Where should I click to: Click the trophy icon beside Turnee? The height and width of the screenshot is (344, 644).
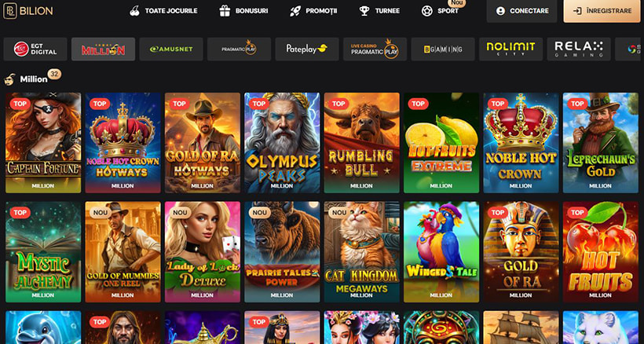coord(364,11)
